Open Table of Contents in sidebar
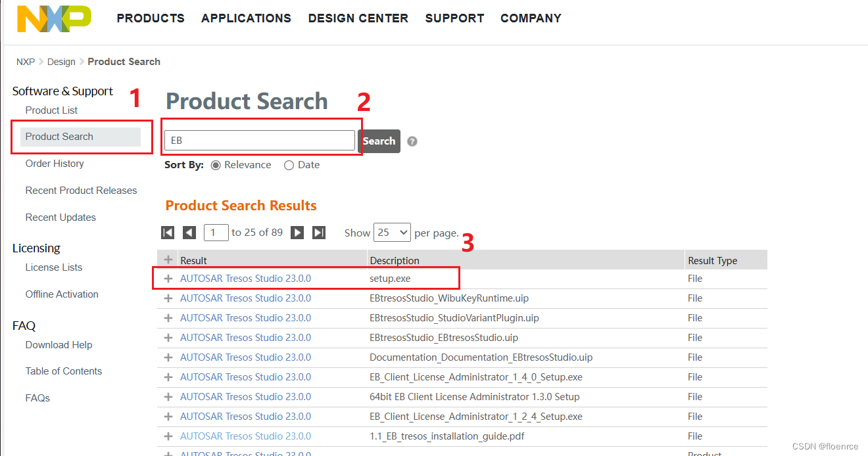868x456 pixels. click(64, 371)
